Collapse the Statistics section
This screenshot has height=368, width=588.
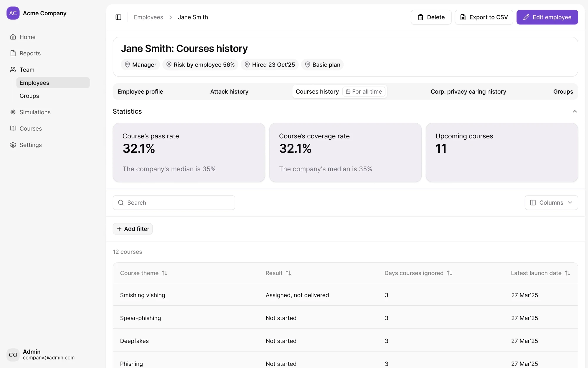pos(575,111)
